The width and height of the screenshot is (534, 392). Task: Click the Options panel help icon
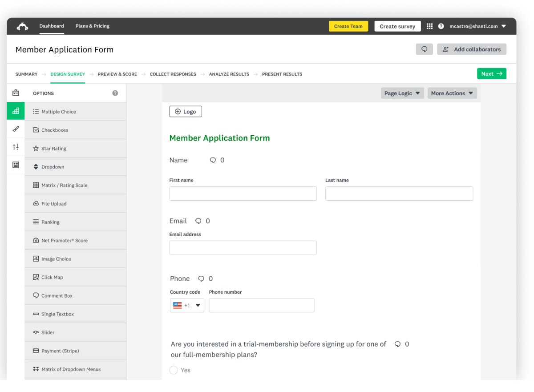115,93
